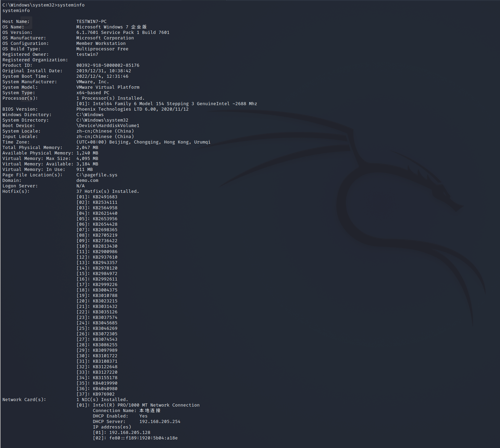Click '1 NIC(s) Installed.' line
500x448 pixels.
click(102, 400)
